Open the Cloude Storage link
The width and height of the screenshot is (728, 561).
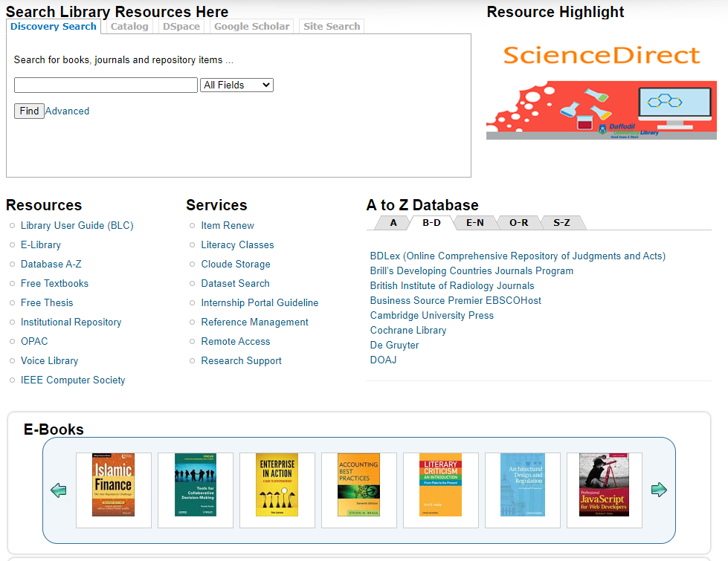pyautogui.click(x=236, y=264)
